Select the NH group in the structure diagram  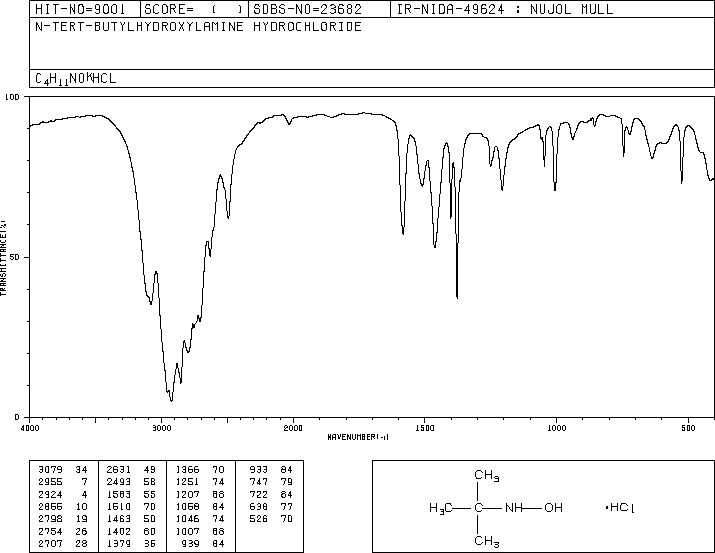click(x=513, y=509)
